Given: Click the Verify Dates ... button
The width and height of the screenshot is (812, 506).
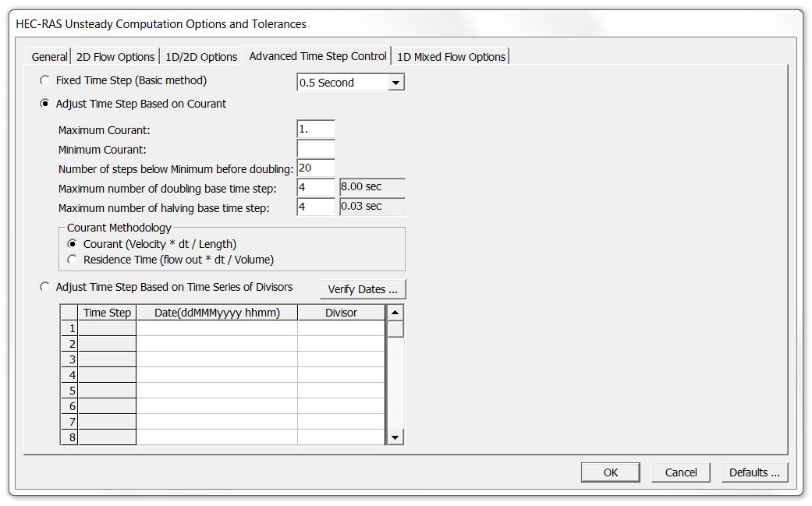Looking at the screenshot, I should [363, 289].
